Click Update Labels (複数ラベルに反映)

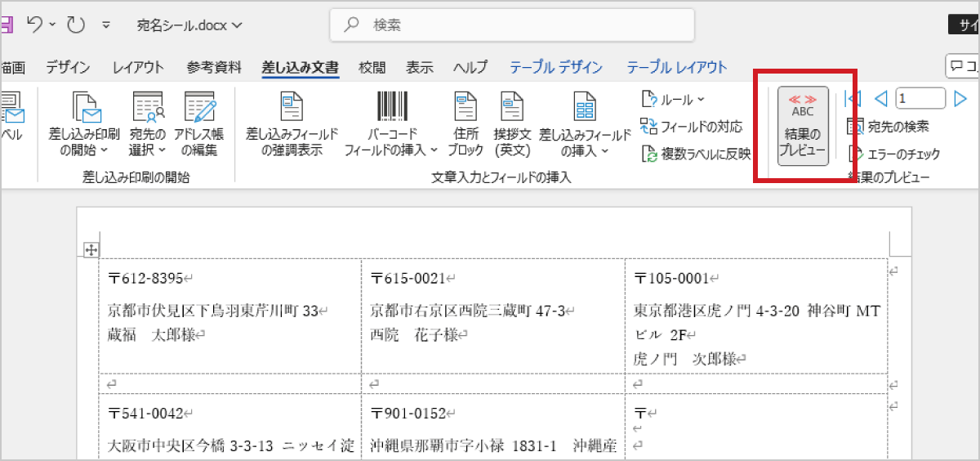point(696,154)
